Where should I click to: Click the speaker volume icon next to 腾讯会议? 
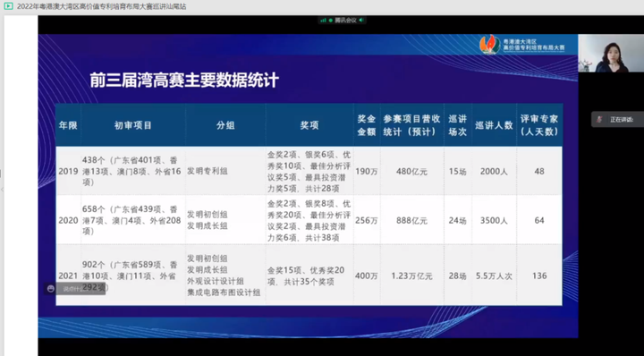tap(361, 20)
